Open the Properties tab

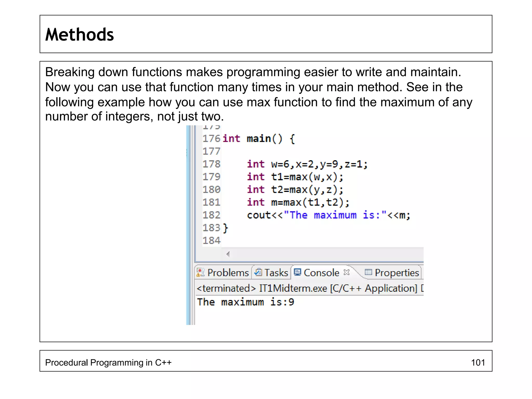[x=392, y=272]
